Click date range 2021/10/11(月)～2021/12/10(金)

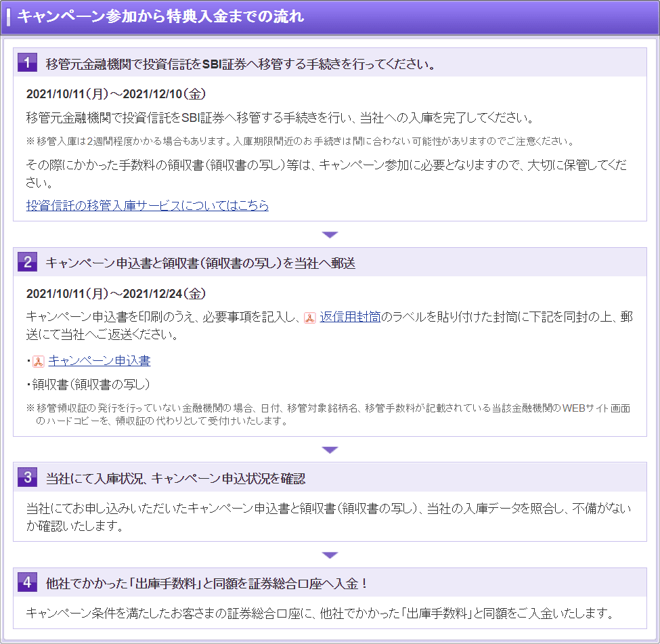coord(116,94)
